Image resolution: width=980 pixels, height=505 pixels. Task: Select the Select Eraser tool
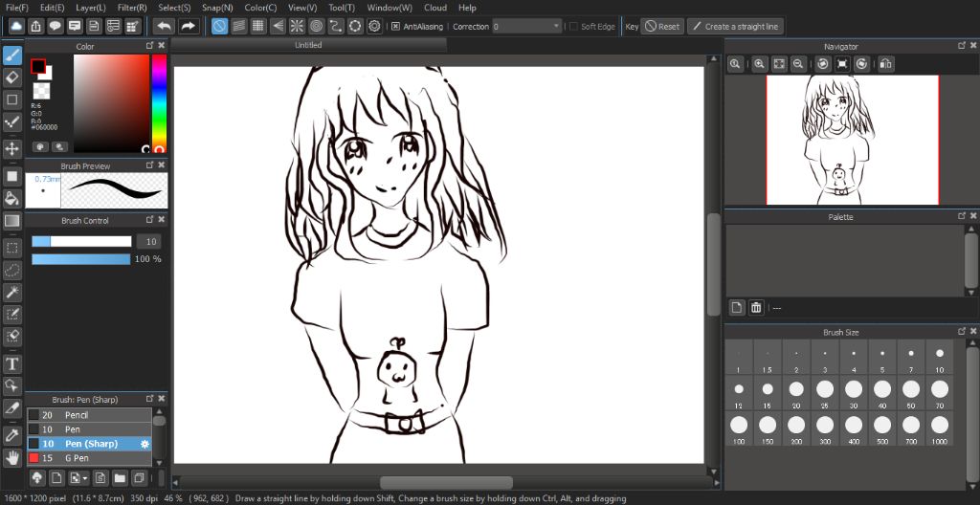pyautogui.click(x=11, y=335)
